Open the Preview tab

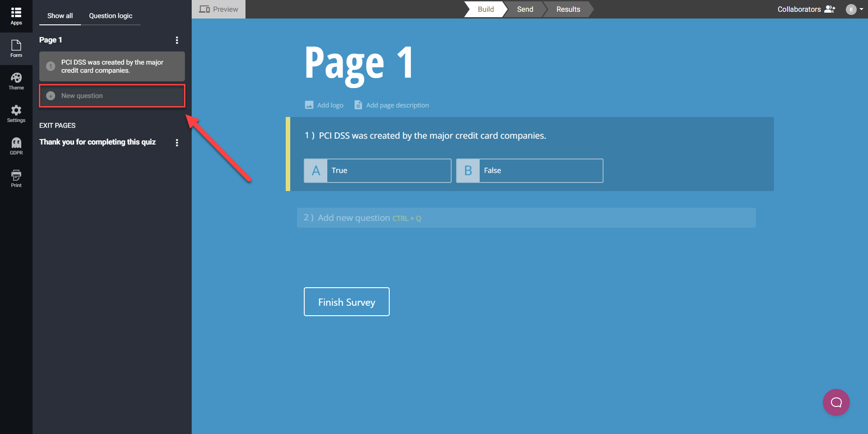click(219, 9)
